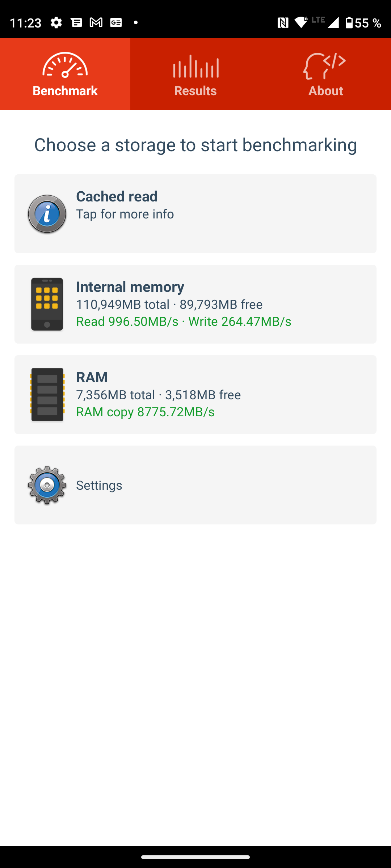Screen dimensions: 391x868
Task: Tap 'Tap for more info' text
Action: point(125,214)
